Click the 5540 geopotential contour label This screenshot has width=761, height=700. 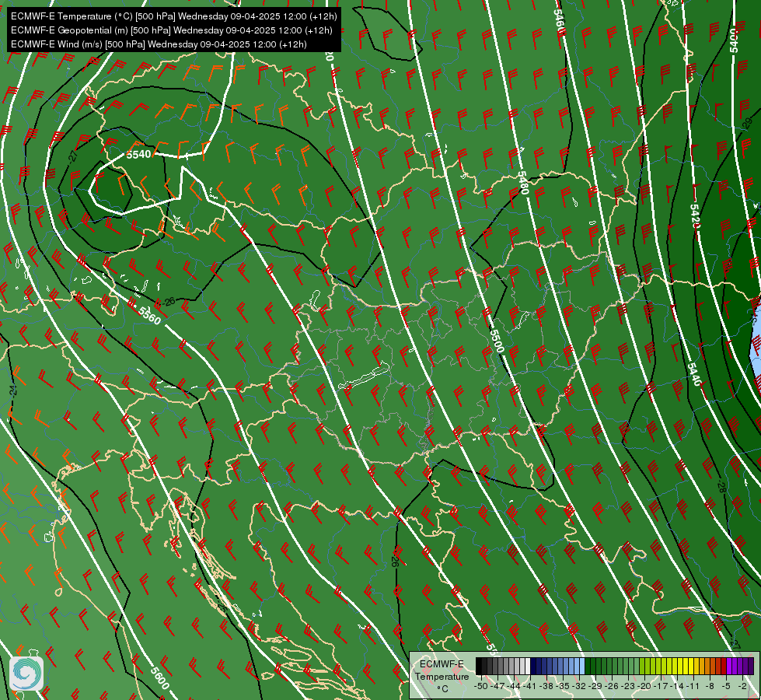coord(138,155)
